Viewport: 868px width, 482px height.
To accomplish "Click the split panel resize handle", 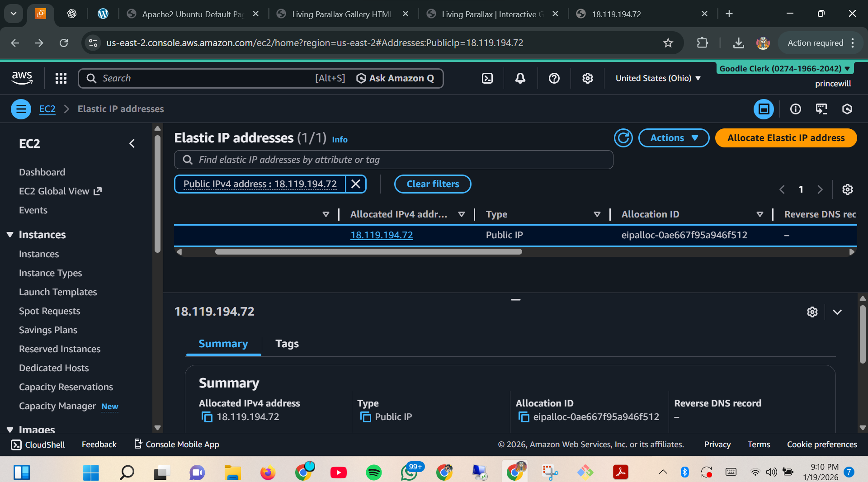I will click(x=515, y=299).
